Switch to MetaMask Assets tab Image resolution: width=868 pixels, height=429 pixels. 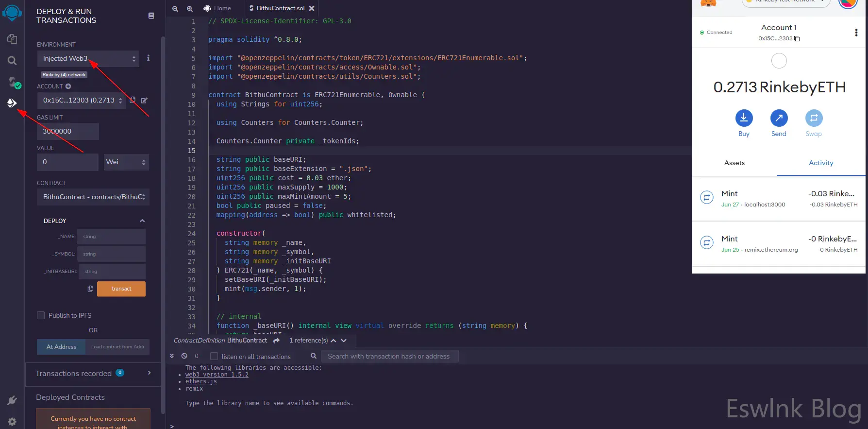(734, 163)
